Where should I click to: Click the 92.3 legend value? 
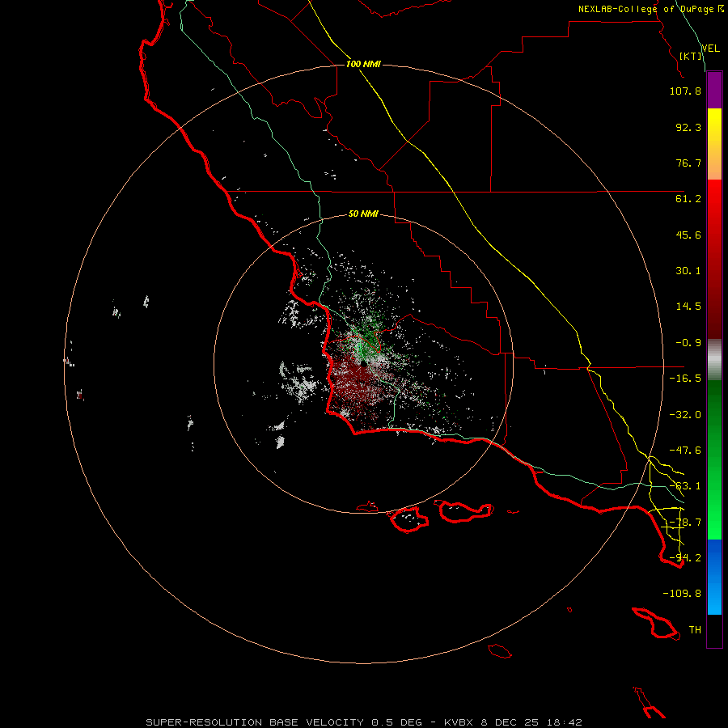coord(688,127)
